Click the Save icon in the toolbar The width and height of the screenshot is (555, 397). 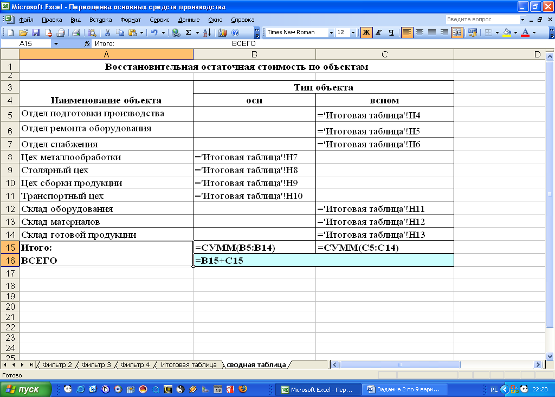pos(36,33)
